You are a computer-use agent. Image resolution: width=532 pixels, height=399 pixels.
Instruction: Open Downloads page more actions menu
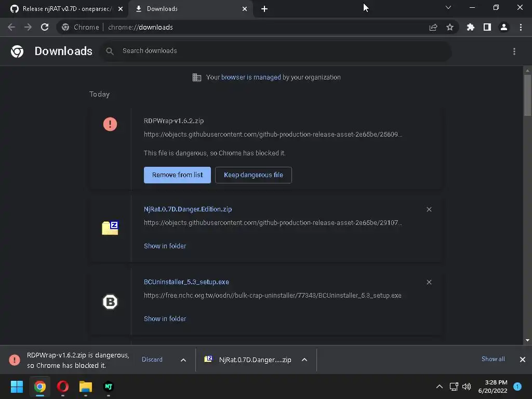pos(514,51)
